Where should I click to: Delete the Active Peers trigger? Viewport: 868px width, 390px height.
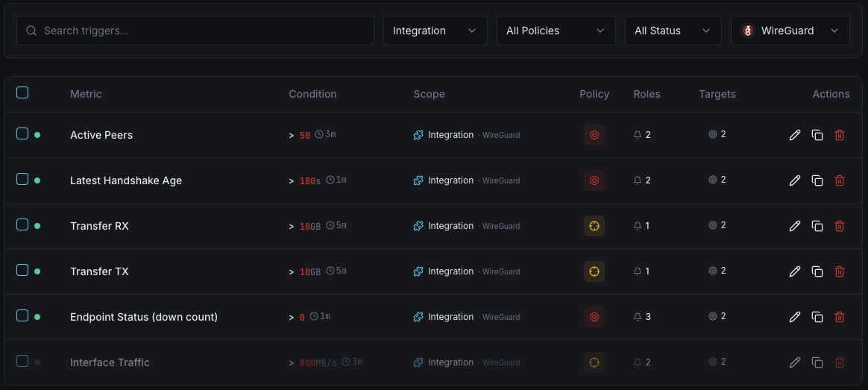tap(839, 135)
